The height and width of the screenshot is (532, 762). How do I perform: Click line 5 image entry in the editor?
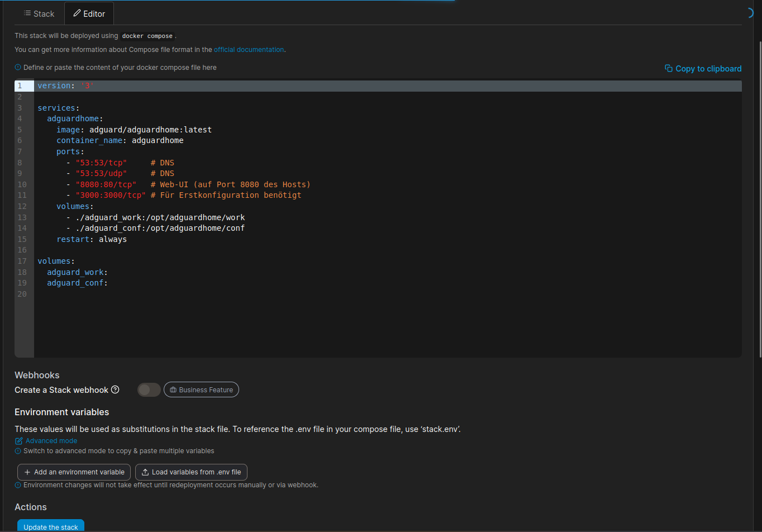134,130
